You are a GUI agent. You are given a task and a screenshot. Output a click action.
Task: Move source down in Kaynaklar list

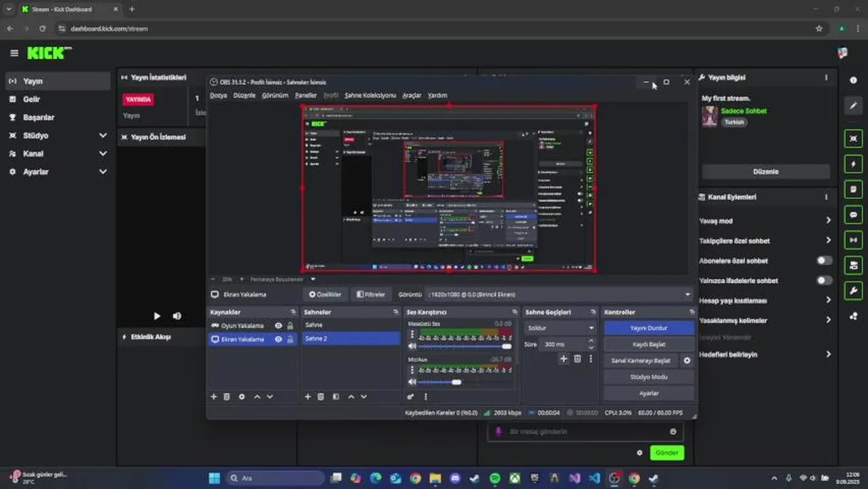[x=270, y=397]
